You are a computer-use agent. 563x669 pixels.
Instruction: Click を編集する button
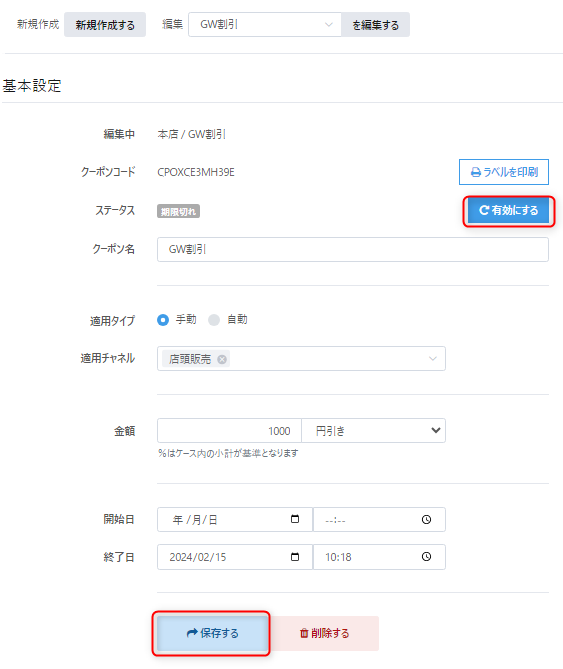click(375, 25)
